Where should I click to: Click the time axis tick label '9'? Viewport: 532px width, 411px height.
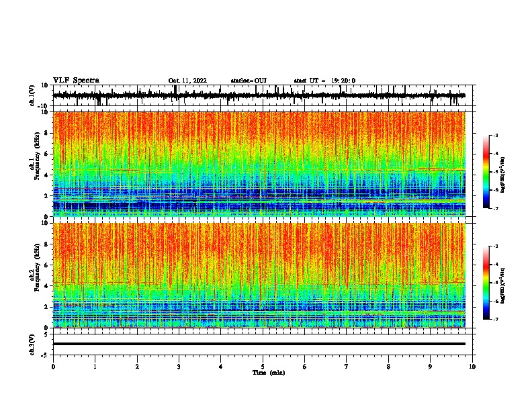click(x=430, y=367)
